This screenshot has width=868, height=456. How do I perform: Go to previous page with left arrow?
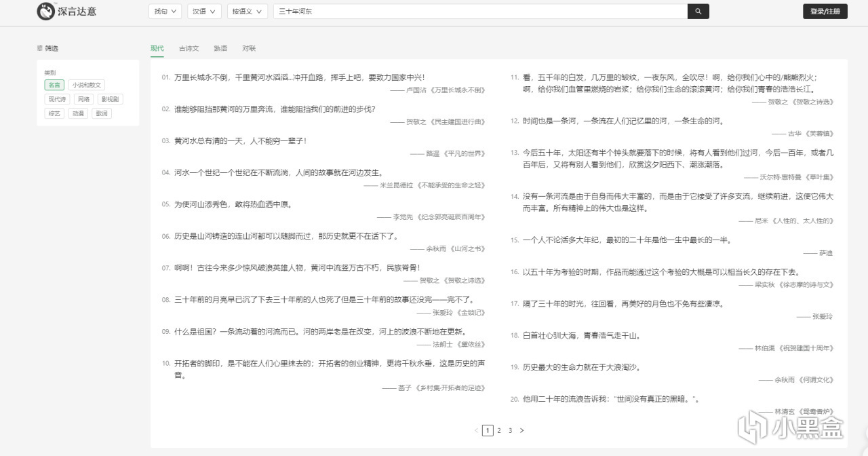476,430
